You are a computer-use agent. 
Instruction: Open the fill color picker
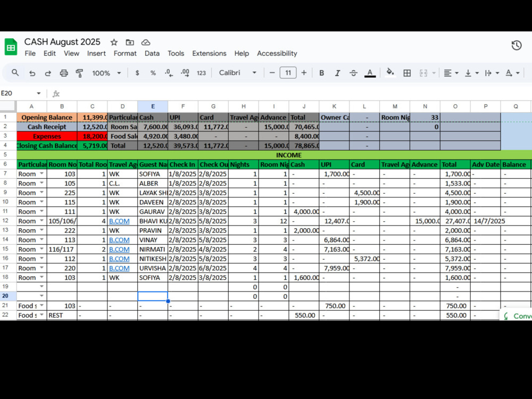(x=390, y=72)
